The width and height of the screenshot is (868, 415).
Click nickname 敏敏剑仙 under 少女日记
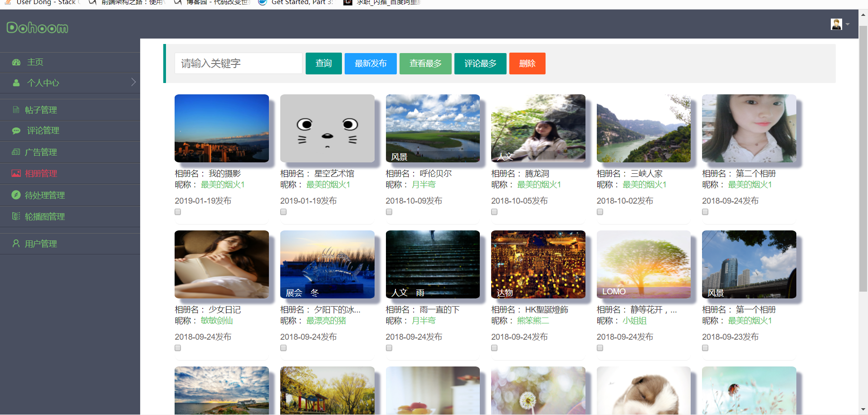click(217, 321)
